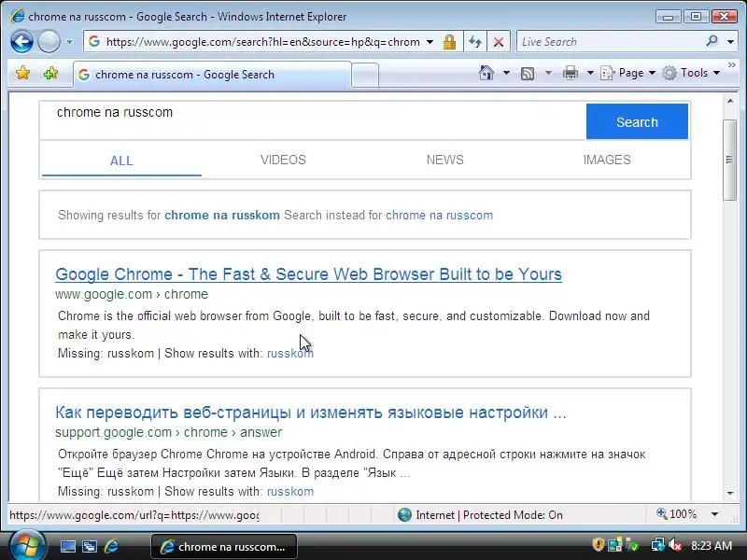The width and height of the screenshot is (747, 560).
Task: Show more toolbar commands chevron
Action: tap(732, 64)
